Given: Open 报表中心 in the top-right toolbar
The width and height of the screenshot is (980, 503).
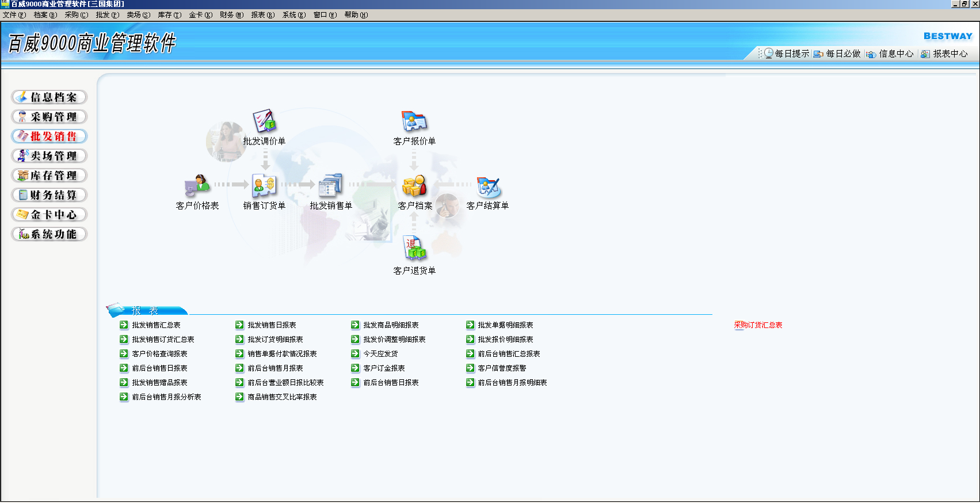Looking at the screenshot, I should [x=944, y=54].
